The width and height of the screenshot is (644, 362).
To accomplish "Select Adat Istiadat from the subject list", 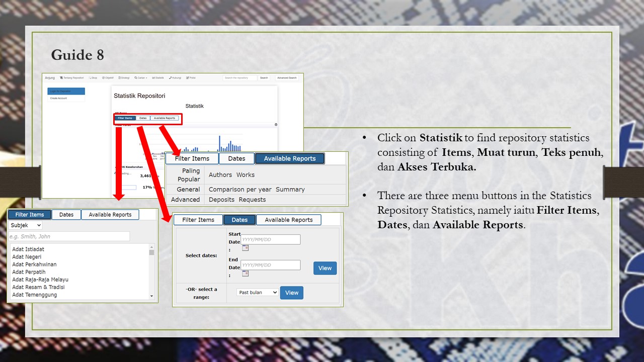I will coord(28,249).
